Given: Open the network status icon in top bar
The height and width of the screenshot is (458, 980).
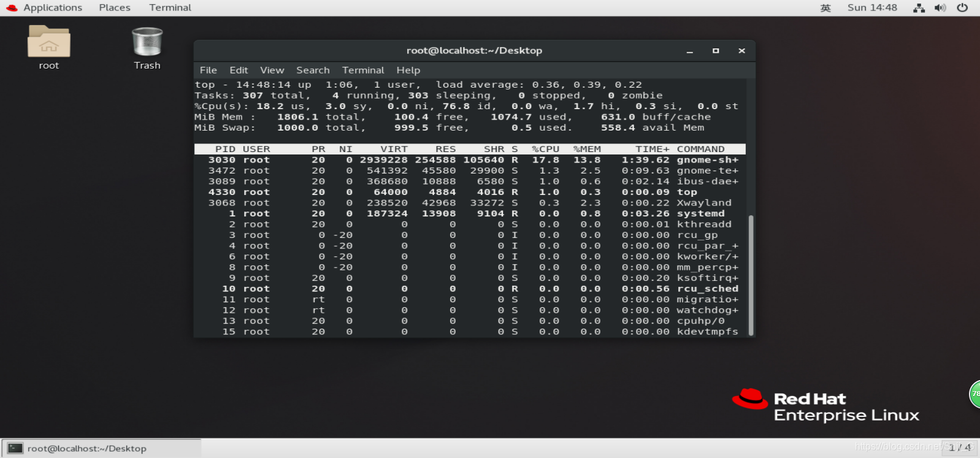Looking at the screenshot, I should pyautogui.click(x=919, y=8).
